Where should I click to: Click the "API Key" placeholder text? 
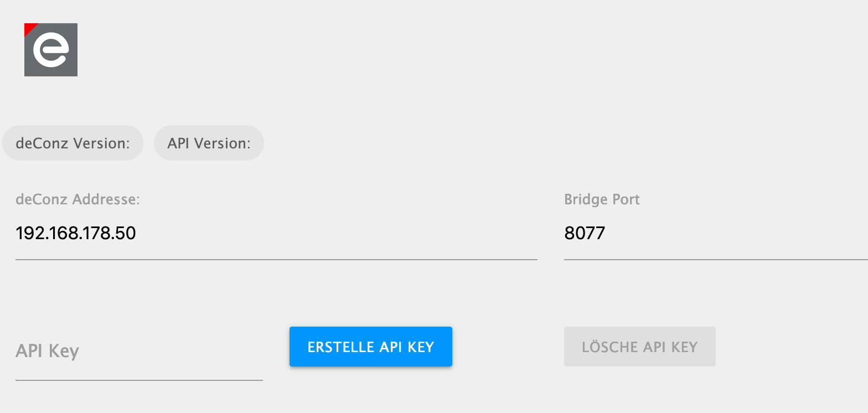point(48,351)
